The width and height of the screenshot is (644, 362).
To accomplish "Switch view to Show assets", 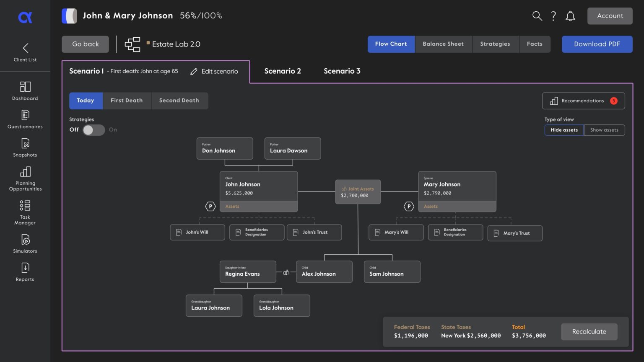I will 604,130.
